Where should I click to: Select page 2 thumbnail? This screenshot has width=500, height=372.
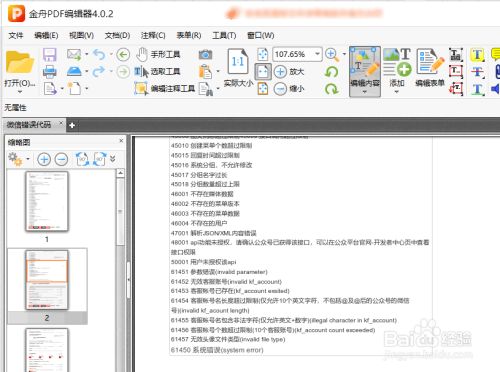(x=47, y=280)
